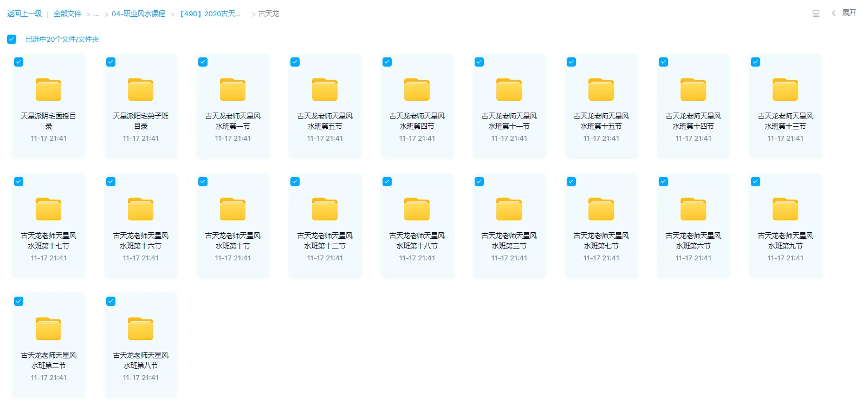The image size is (868, 406).
Task: Open folder icon for 水班第十六节
Action: [x=140, y=209]
